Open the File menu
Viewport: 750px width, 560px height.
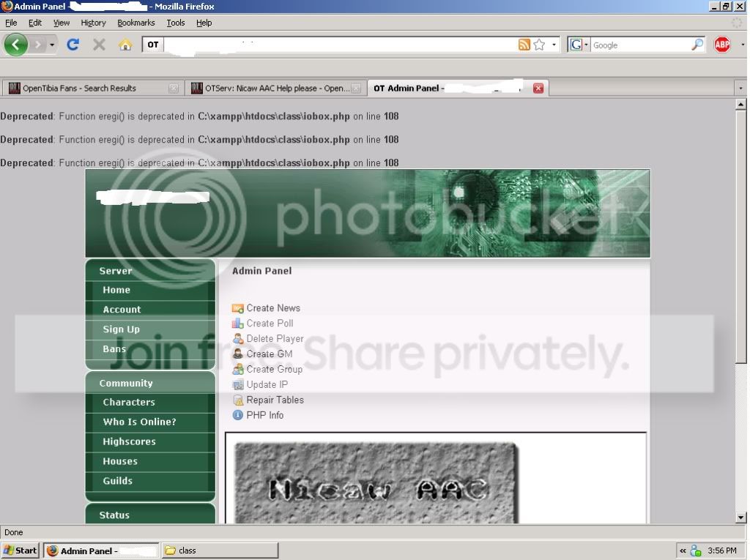[11, 23]
